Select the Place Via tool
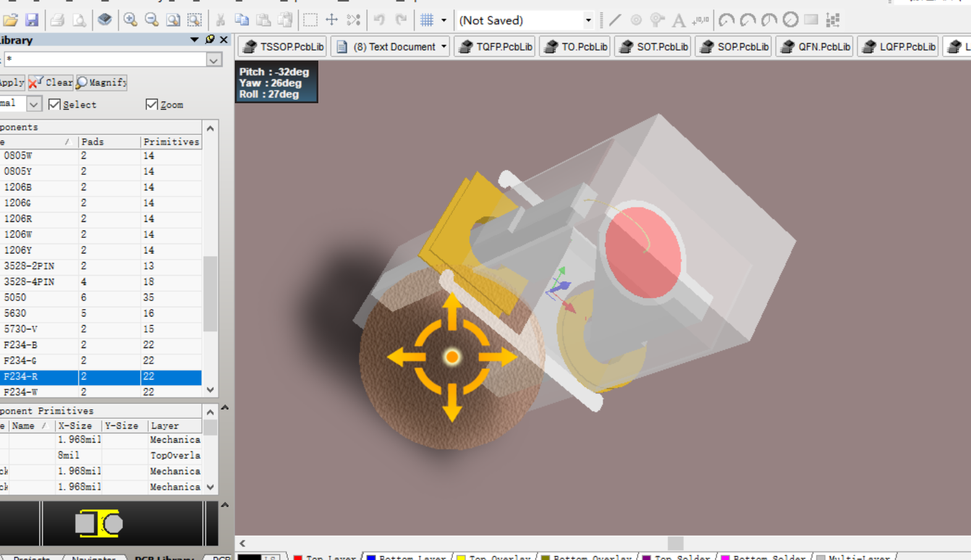Screen dimensions: 971x560 click(657, 20)
